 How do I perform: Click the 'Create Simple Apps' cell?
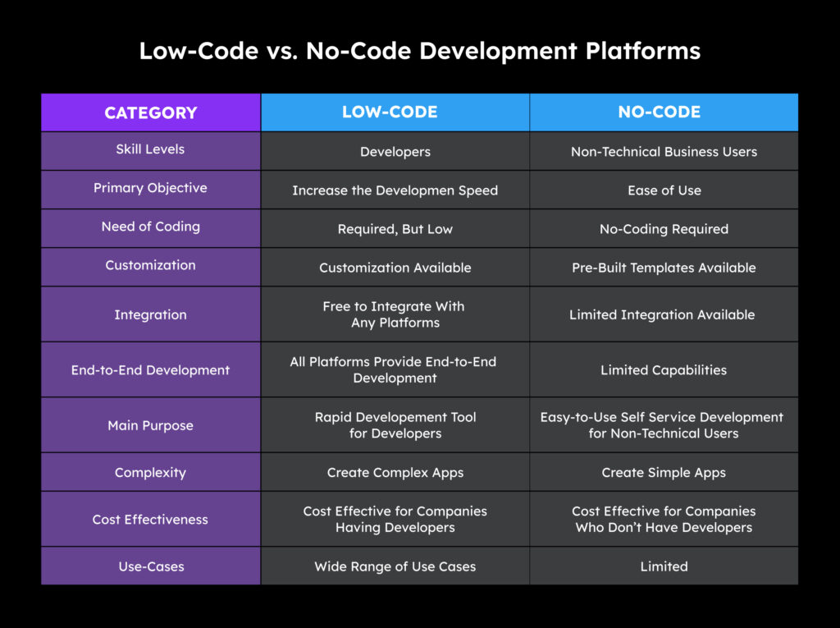click(x=664, y=473)
